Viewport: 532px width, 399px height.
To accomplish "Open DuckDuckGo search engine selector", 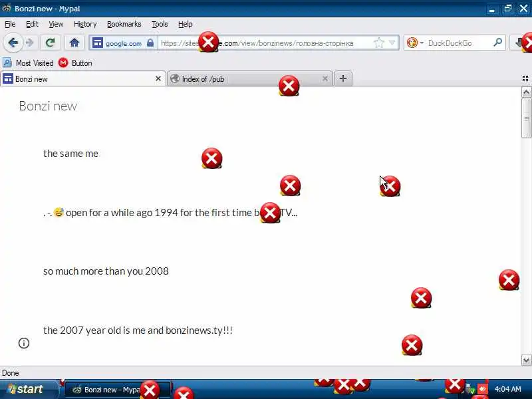I will 415,43.
